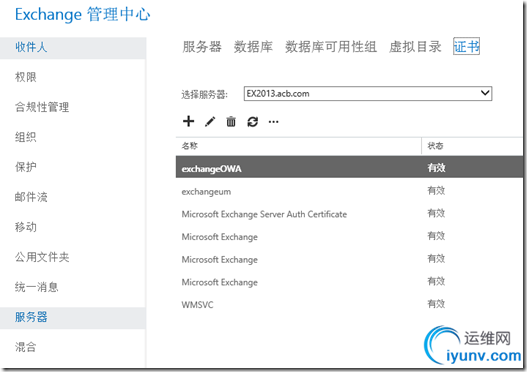Click 有效 status of exchangeum row
Image resolution: width=527 pixels, height=372 pixels.
[x=436, y=191]
